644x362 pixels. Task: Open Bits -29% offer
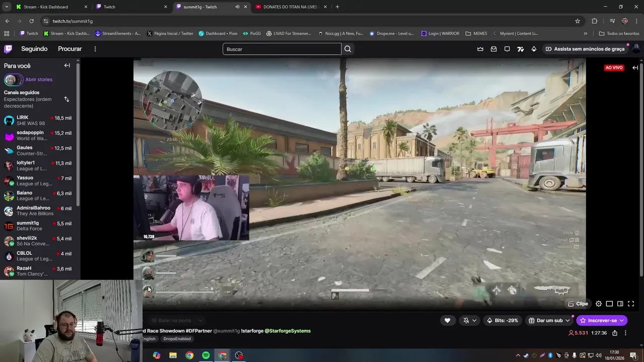[502, 320]
